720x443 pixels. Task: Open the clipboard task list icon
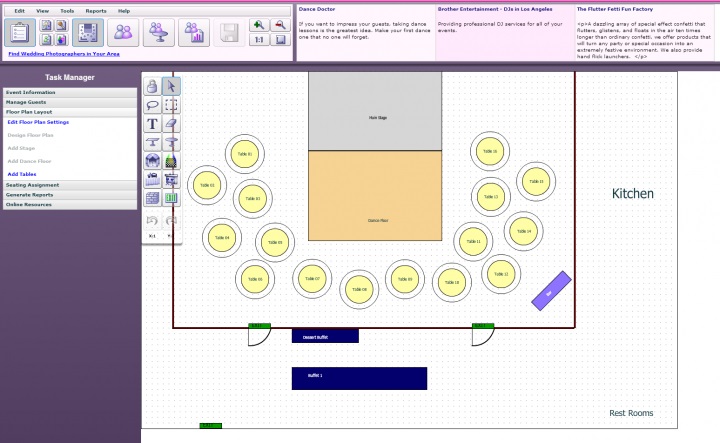pos(20,33)
